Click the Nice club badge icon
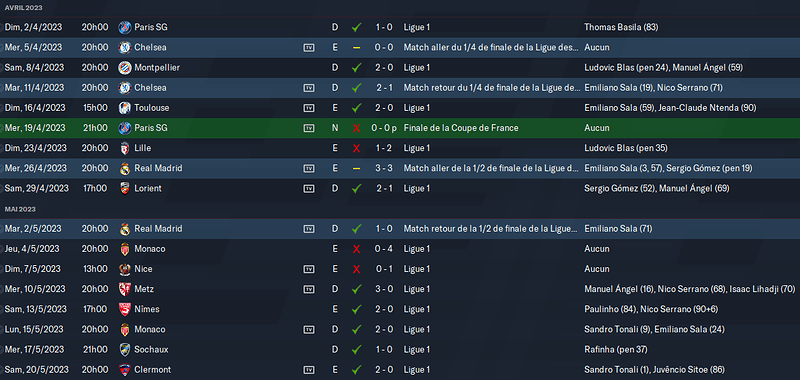Image resolution: width=800 pixels, height=380 pixels. (124, 269)
